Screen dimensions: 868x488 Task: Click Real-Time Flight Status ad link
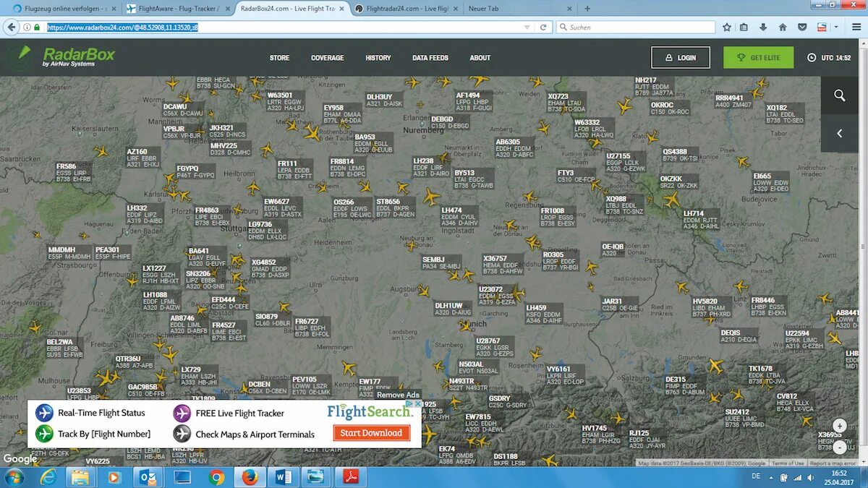tap(101, 414)
